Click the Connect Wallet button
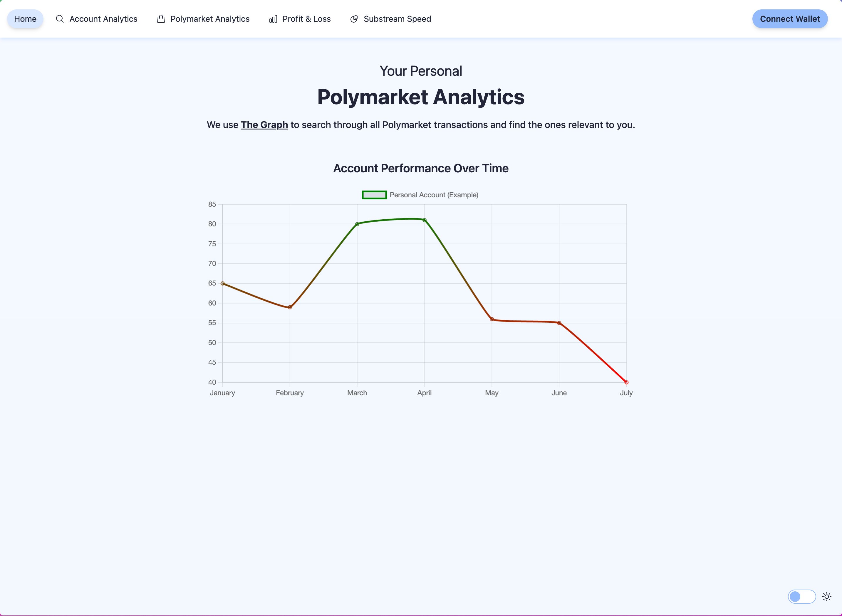Image resolution: width=842 pixels, height=616 pixels. pos(790,18)
